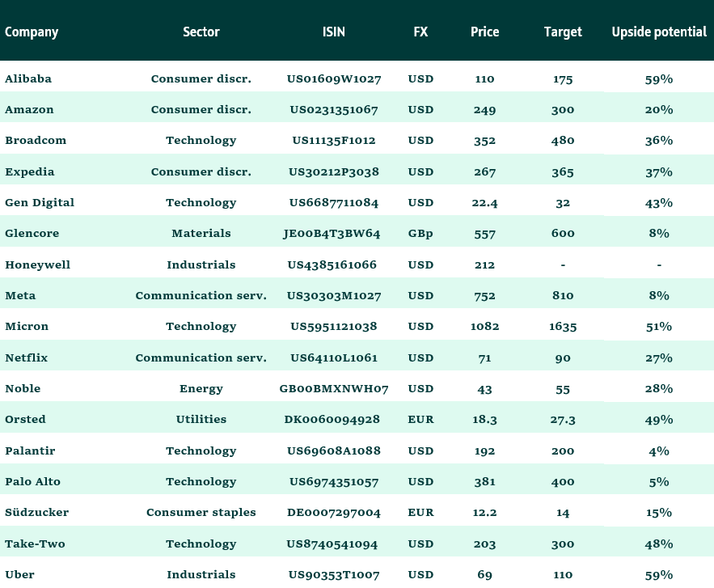Select the Take-Two company cell
Screen dimensions: 714x588
pos(35,544)
